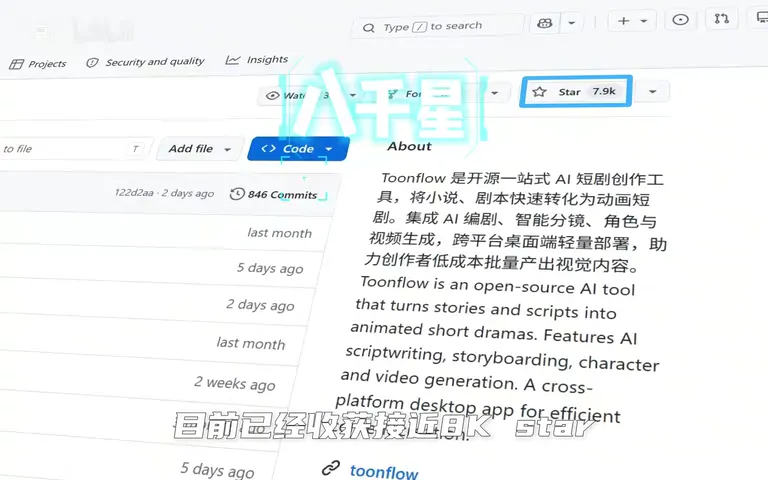Click the first 'last month' timestamp
The image size is (768, 480).
point(280,233)
